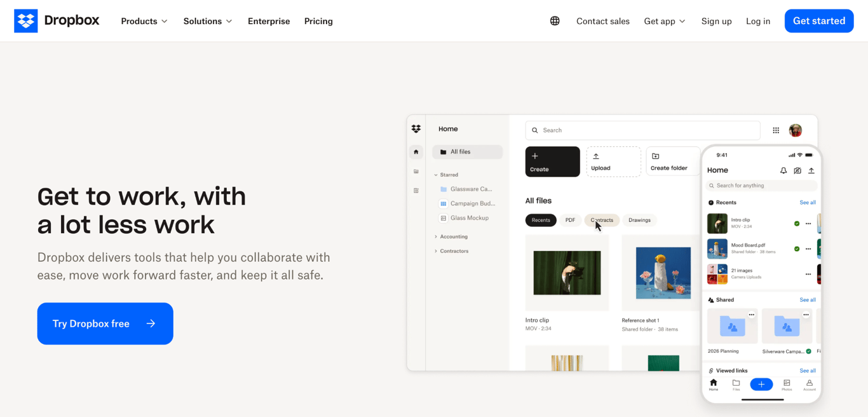The height and width of the screenshot is (417, 868).
Task: Tap the upload arrow icon on phone header
Action: tap(811, 170)
